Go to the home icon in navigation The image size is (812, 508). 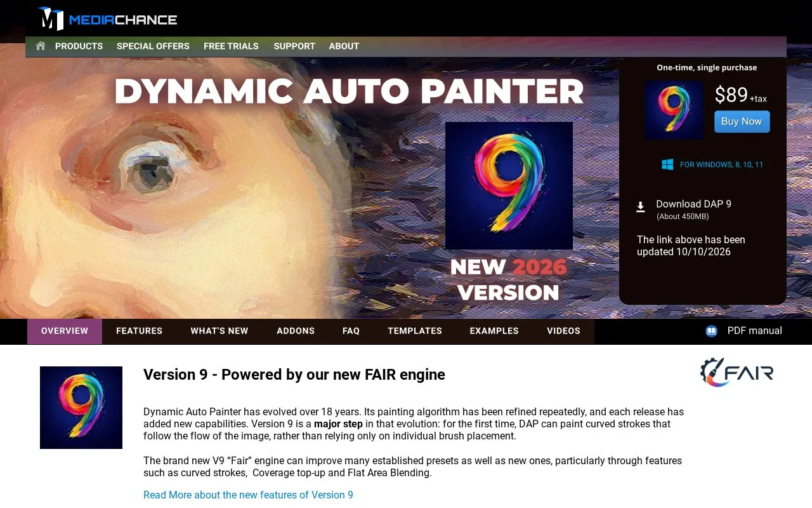(x=41, y=46)
